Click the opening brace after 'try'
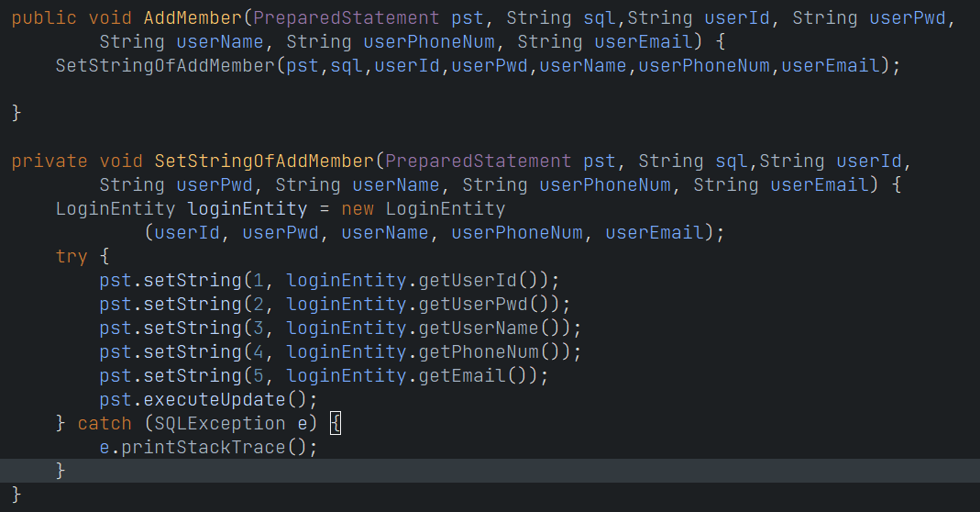This screenshot has height=512, width=980. click(105, 257)
